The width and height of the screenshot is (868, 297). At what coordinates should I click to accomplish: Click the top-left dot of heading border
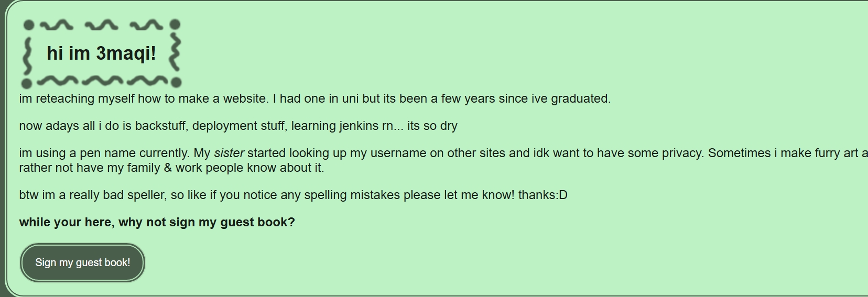pos(29,25)
